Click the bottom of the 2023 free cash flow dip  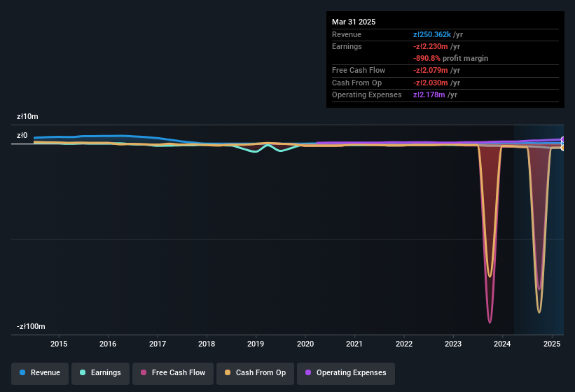coord(490,322)
